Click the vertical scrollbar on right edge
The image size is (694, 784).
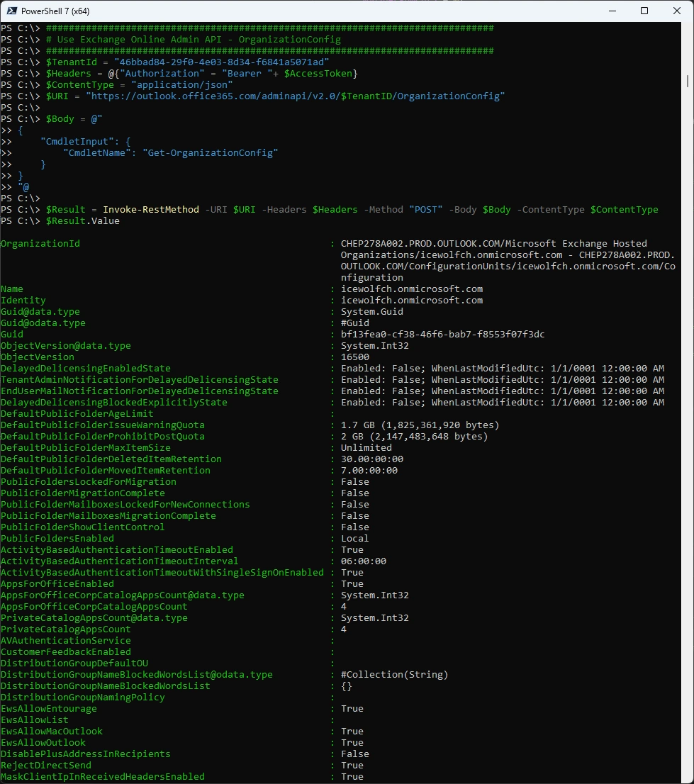point(690,354)
